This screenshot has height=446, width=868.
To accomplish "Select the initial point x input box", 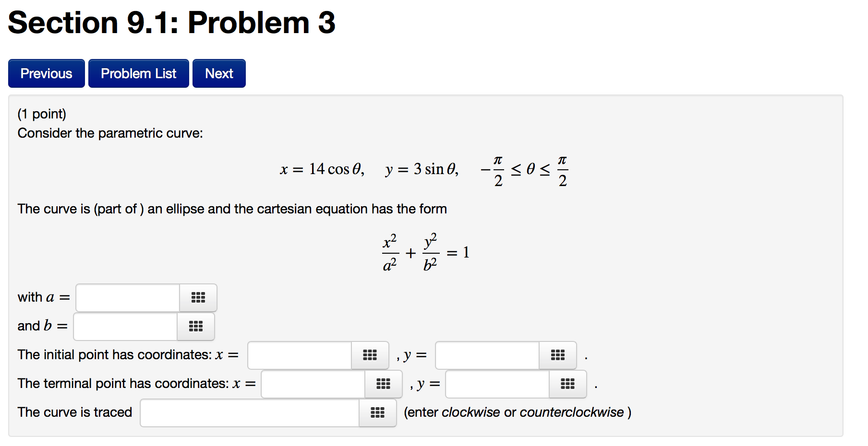I will 300,355.
